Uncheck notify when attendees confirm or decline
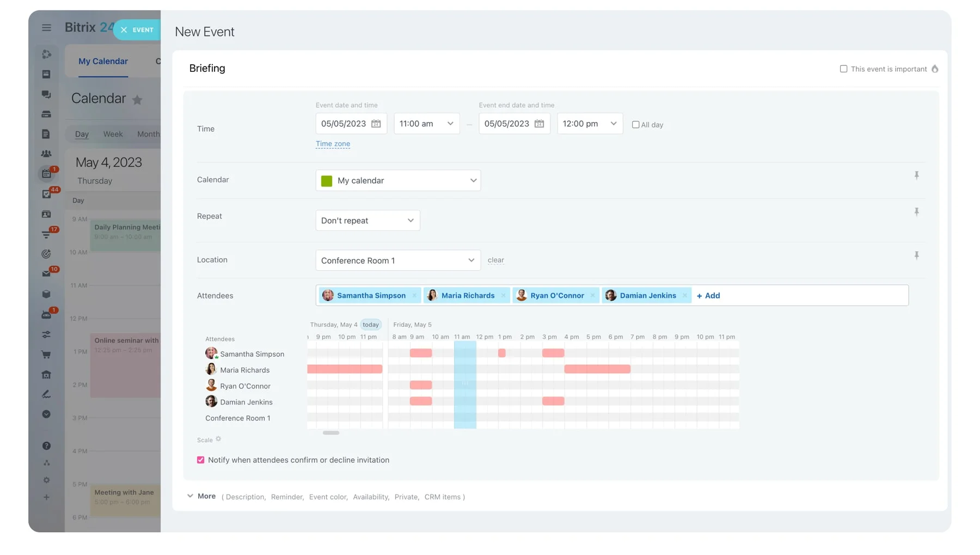 point(201,460)
